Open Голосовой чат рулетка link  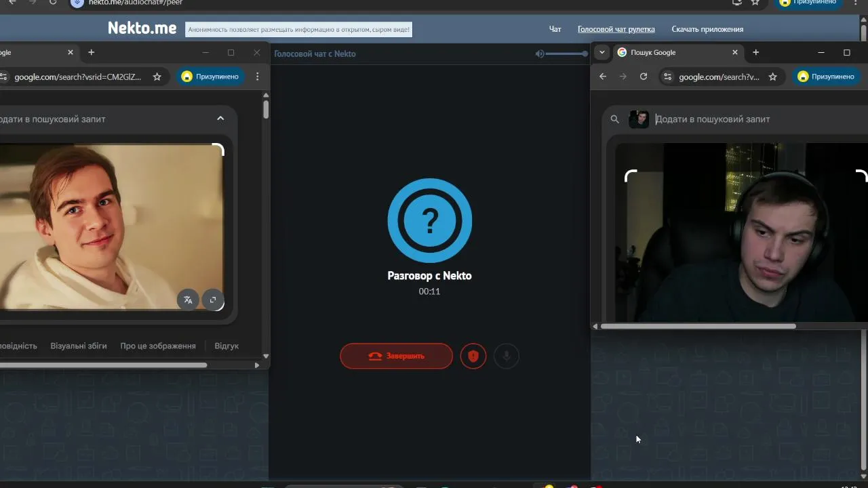point(616,29)
